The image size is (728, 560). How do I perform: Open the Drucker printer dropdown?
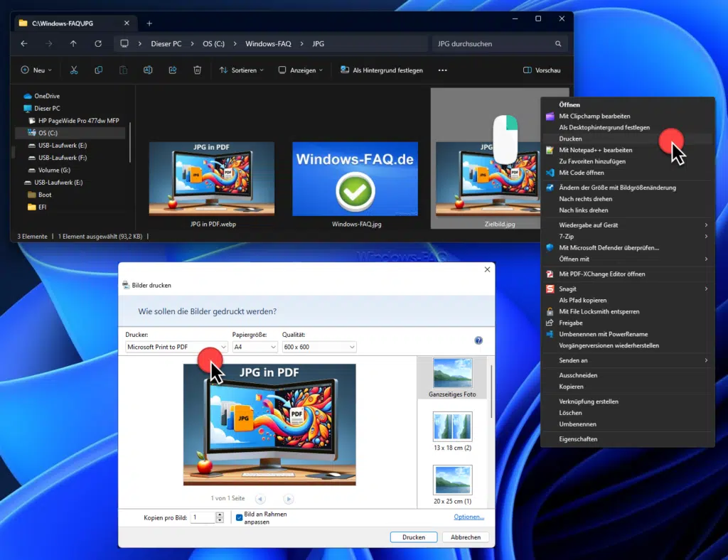[x=176, y=347]
